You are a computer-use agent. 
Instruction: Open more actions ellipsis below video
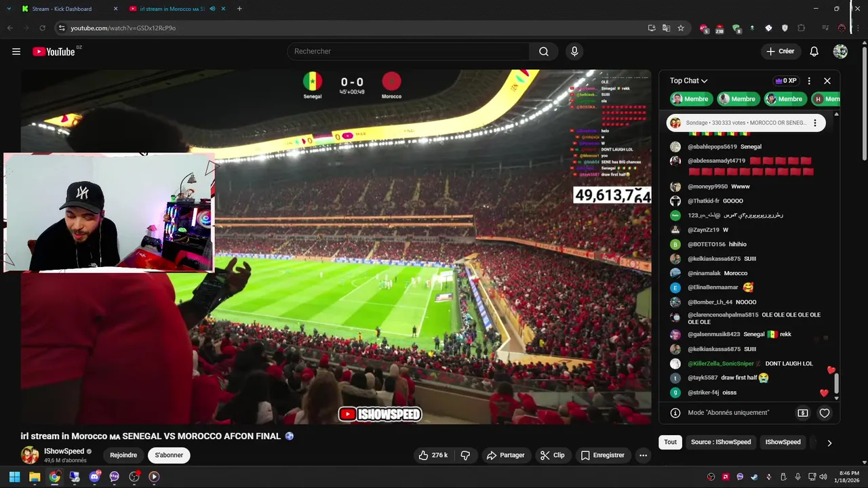pos(643,455)
